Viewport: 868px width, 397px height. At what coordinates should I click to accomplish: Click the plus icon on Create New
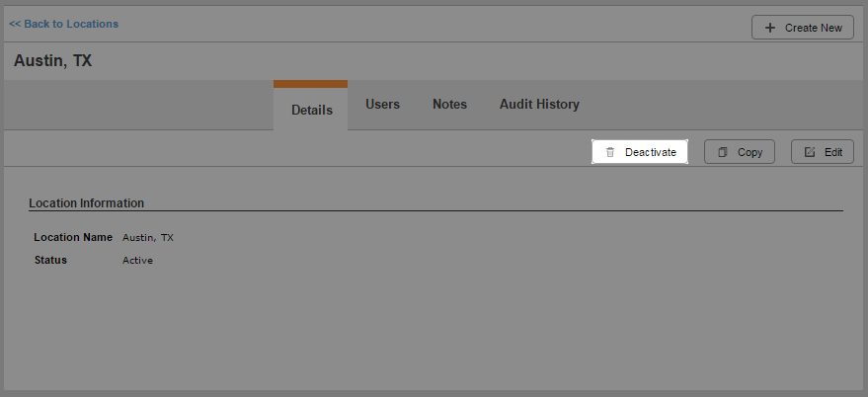pyautogui.click(x=770, y=28)
